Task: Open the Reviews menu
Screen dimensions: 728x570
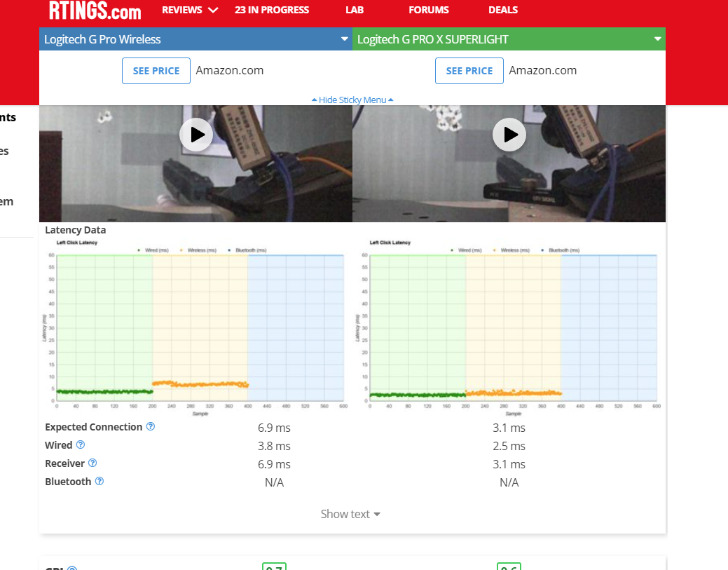Action: (182, 10)
